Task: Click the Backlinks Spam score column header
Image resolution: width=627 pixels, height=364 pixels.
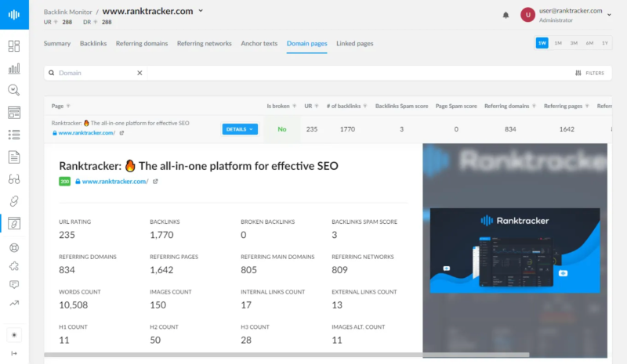Action: (401, 106)
